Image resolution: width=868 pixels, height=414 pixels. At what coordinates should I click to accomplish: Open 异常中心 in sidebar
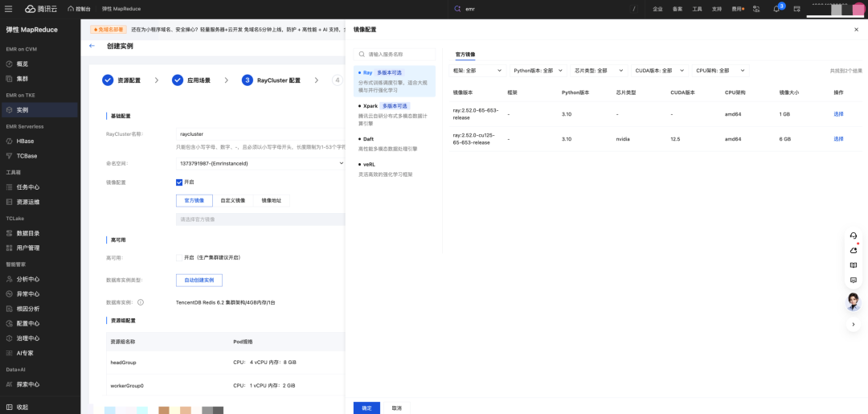[x=27, y=294]
